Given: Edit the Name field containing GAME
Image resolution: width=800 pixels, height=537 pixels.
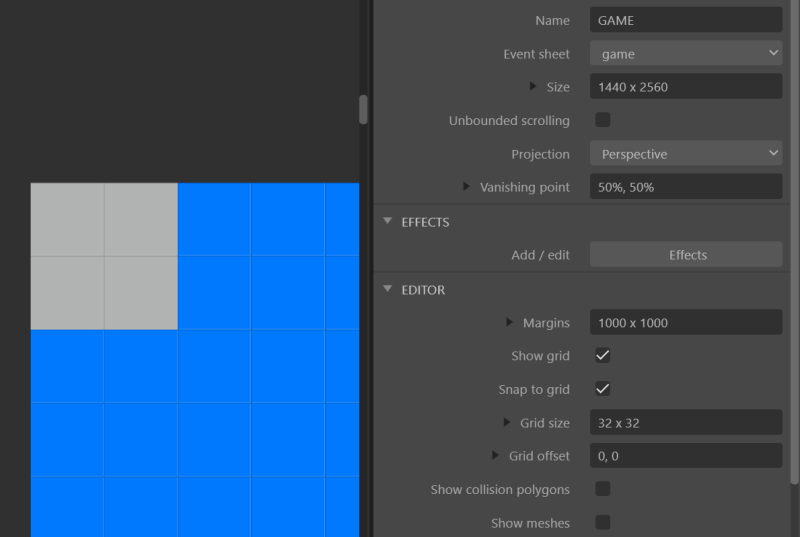Looking at the screenshot, I should click(686, 20).
